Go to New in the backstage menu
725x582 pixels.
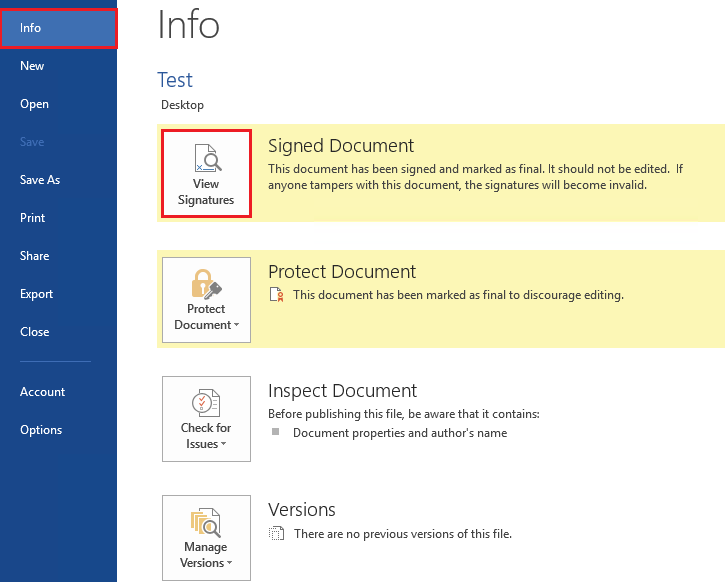tap(32, 66)
